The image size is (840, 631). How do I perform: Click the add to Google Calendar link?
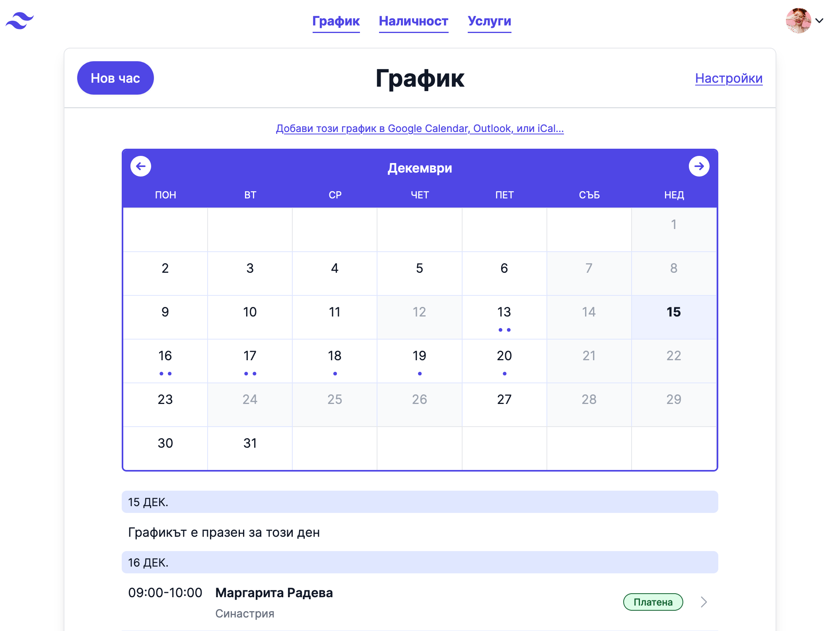420,128
